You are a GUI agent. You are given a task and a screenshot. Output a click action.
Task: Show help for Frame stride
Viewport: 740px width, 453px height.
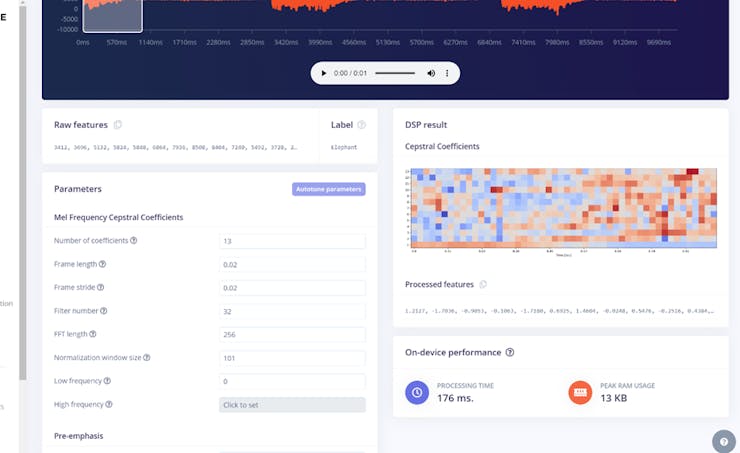[x=101, y=287]
